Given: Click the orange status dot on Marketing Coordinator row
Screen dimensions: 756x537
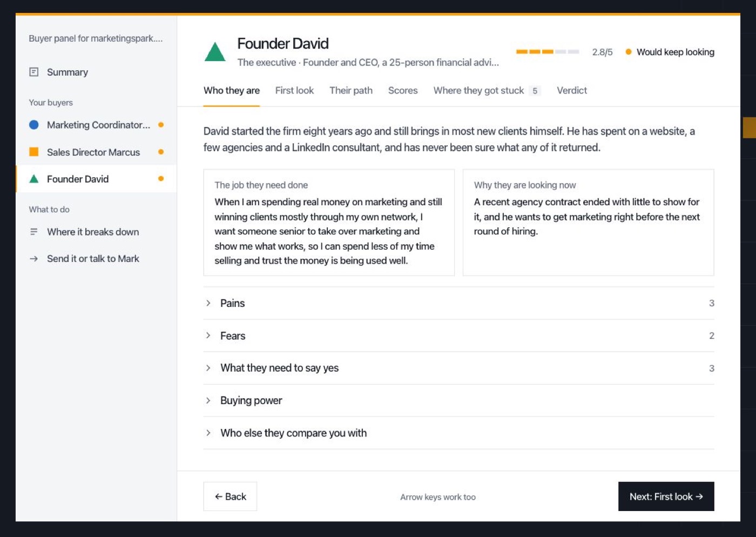Looking at the screenshot, I should [x=161, y=125].
